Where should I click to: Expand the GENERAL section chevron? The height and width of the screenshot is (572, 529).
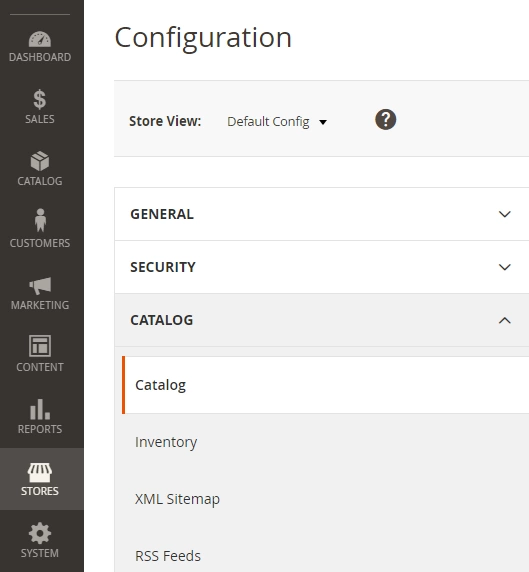505,214
